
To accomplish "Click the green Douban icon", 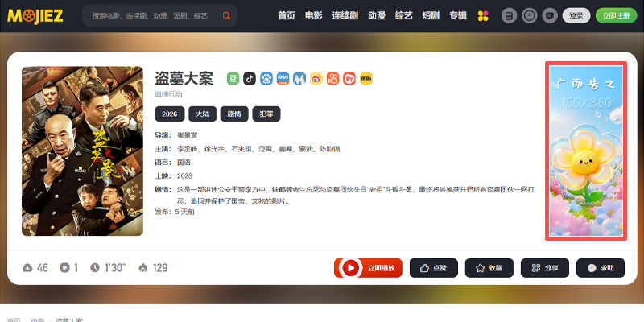I will pyautogui.click(x=233, y=79).
